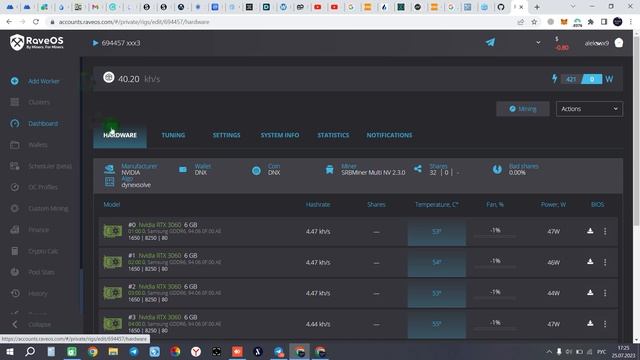Click the Wallet DNX icon
This screenshot has height=360, width=640.
coord(183,169)
